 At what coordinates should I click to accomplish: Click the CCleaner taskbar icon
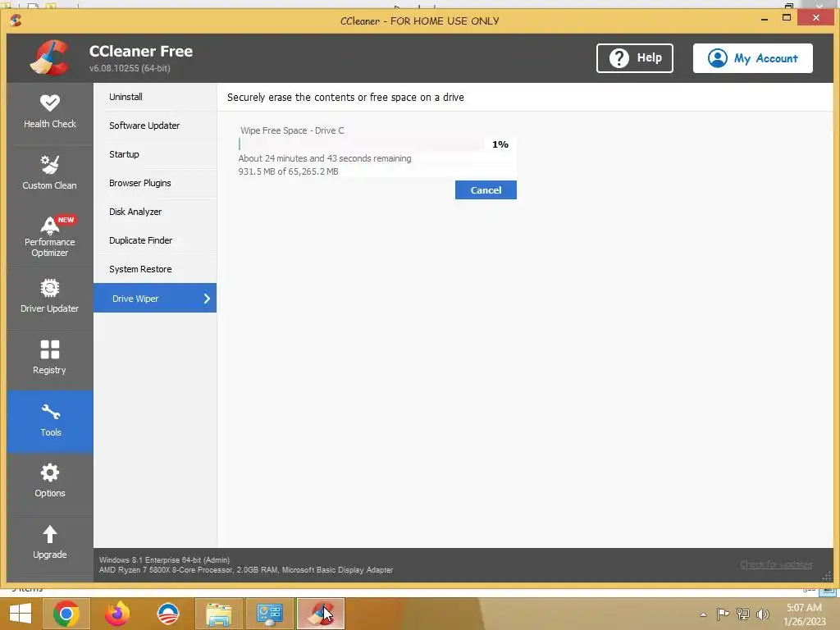pos(321,614)
